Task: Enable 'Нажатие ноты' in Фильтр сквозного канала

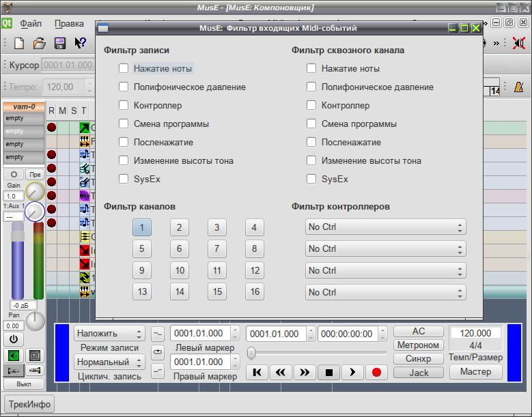Action: pos(311,68)
